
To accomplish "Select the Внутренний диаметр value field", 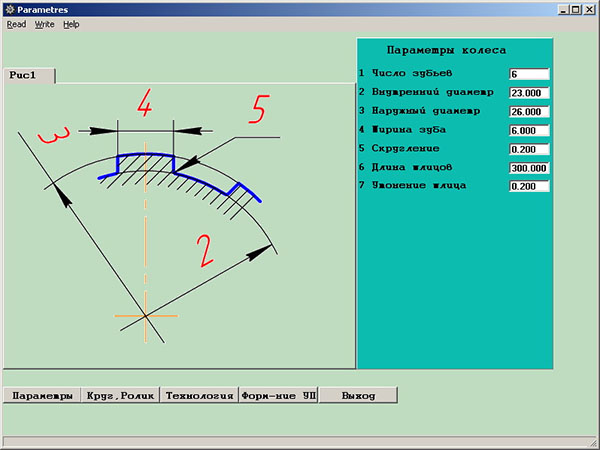I will point(529,93).
